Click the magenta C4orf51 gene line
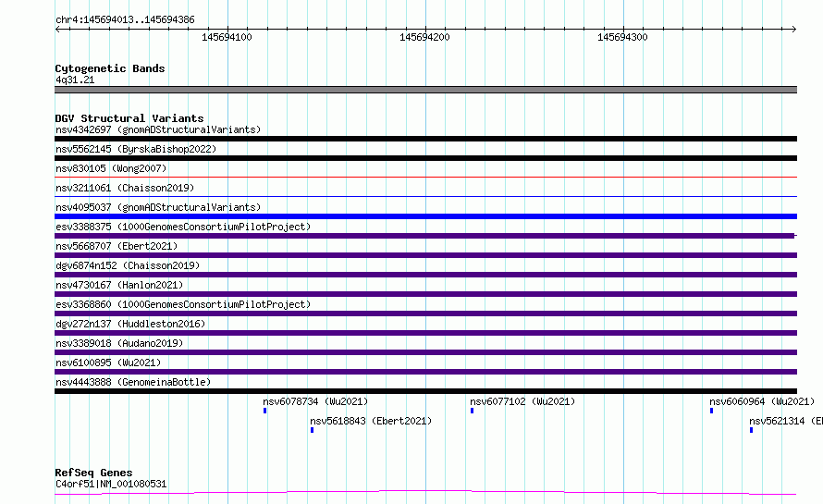 425,493
